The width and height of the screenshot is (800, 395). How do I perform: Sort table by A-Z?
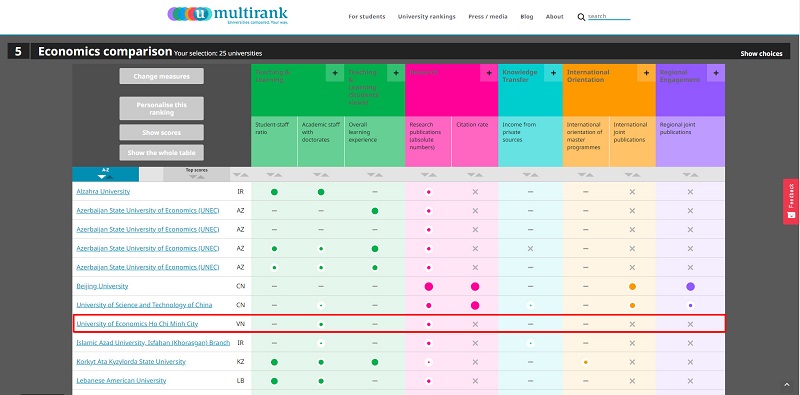click(105, 174)
